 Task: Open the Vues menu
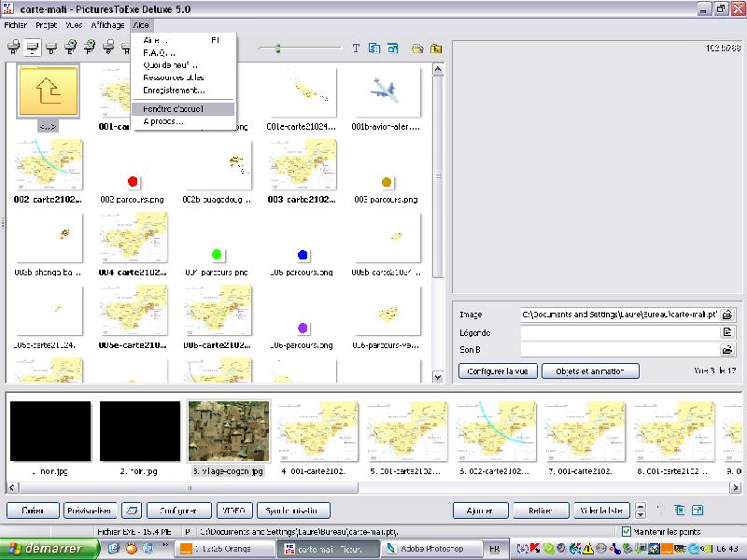click(74, 25)
